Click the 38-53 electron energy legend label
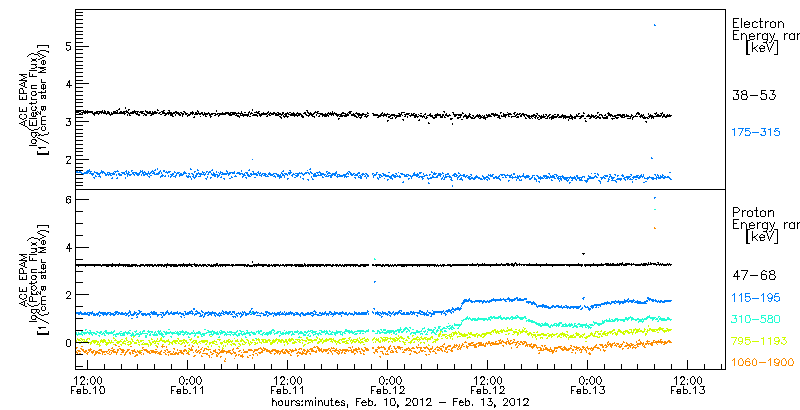The image size is (800, 410). coord(754,95)
